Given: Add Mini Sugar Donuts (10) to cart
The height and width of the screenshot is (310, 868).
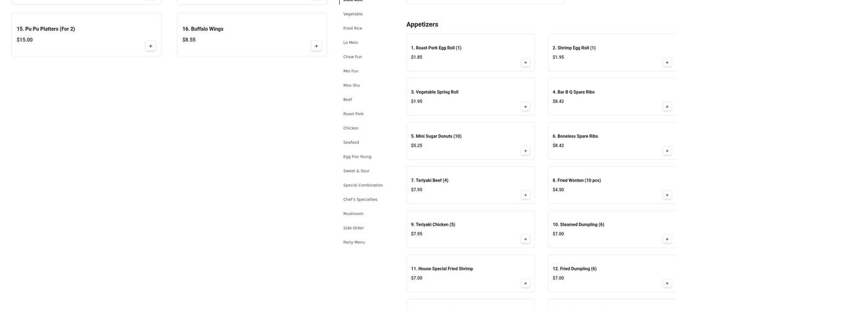Looking at the screenshot, I should (x=525, y=151).
